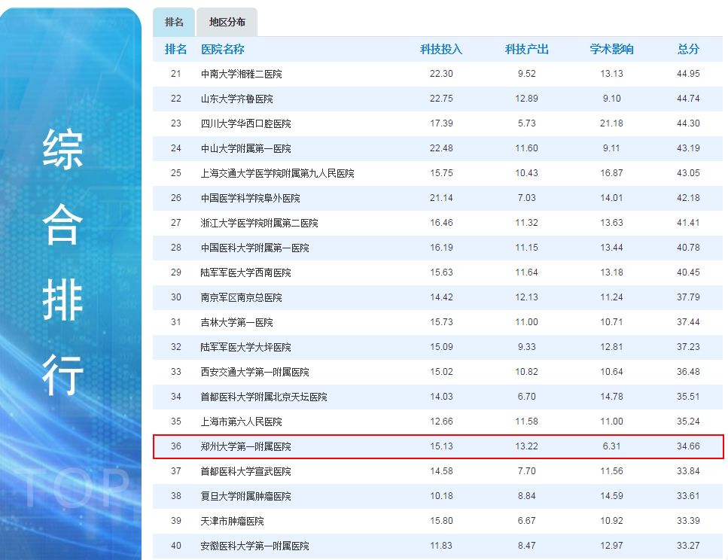Click 学术影响 value 16.87
The width and height of the screenshot is (728, 560).
point(611,173)
